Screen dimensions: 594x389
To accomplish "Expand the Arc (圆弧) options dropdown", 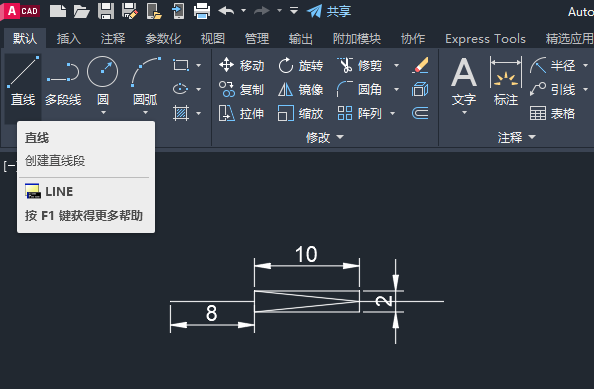I will [145, 113].
